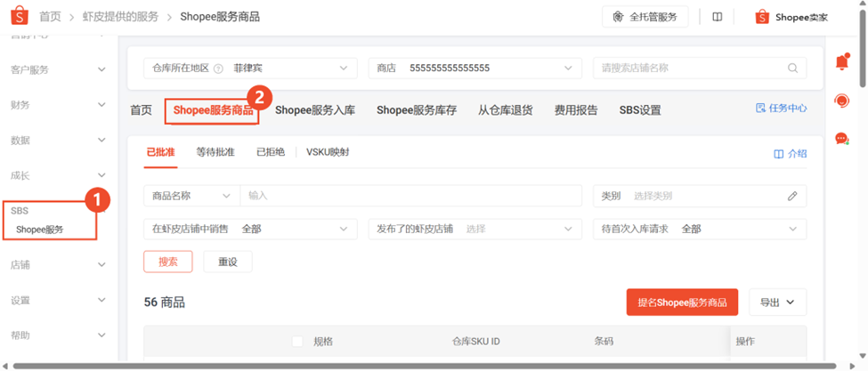Open the chat bubble icon

pyautogui.click(x=842, y=139)
